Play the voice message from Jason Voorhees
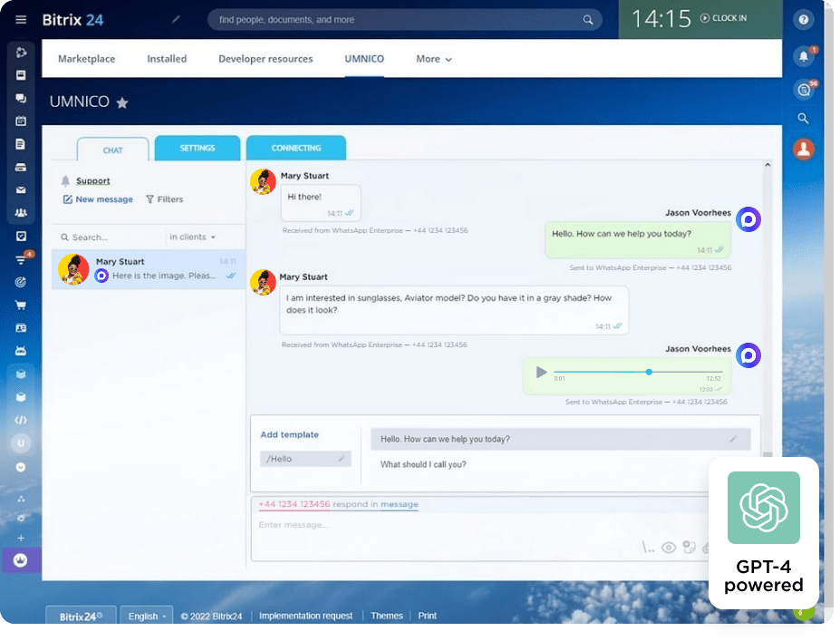The image size is (840, 641). (x=542, y=372)
